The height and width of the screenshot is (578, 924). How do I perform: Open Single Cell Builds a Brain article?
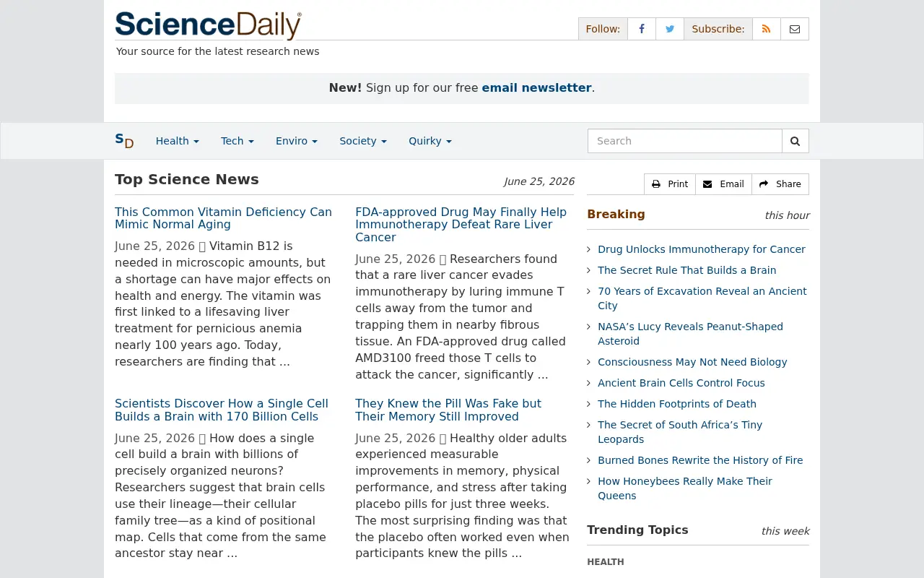coord(222,410)
